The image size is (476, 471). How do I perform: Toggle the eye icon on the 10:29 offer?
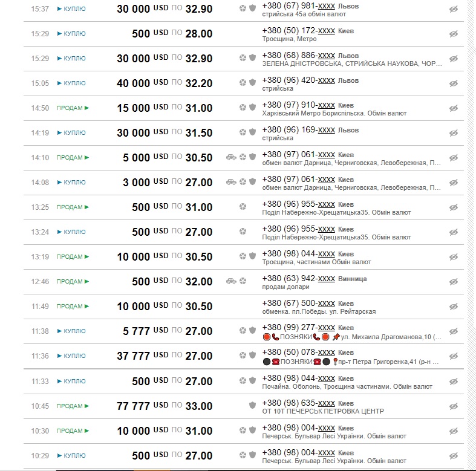(454, 455)
